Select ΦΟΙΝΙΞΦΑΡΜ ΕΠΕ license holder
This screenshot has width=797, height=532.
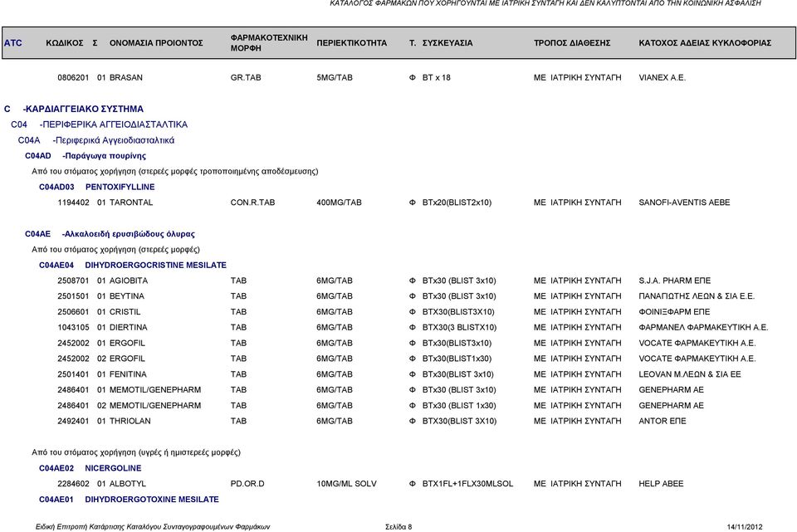click(674, 312)
